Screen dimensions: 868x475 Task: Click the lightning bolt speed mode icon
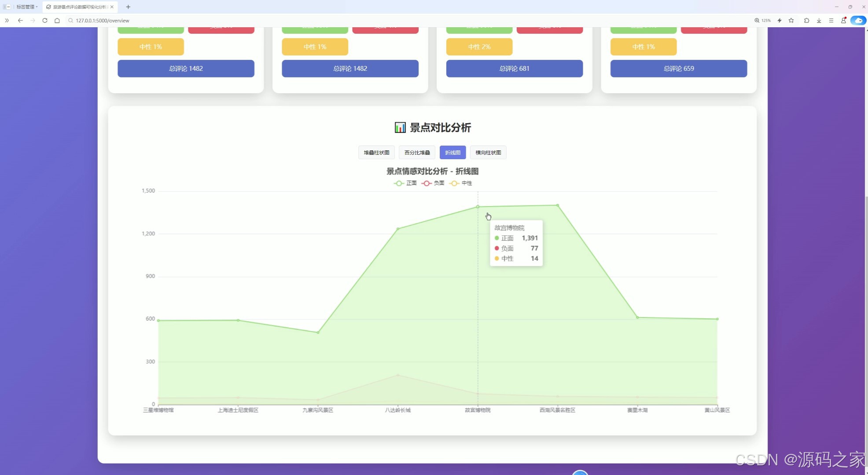(x=780, y=20)
